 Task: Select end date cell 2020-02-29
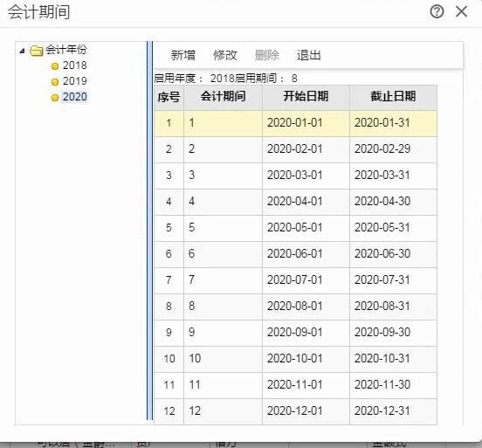[x=393, y=149]
